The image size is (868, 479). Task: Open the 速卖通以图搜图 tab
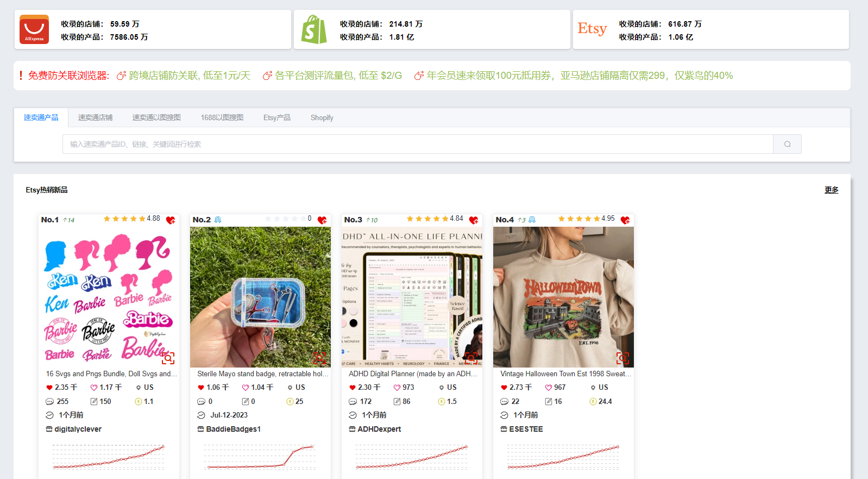coord(156,117)
